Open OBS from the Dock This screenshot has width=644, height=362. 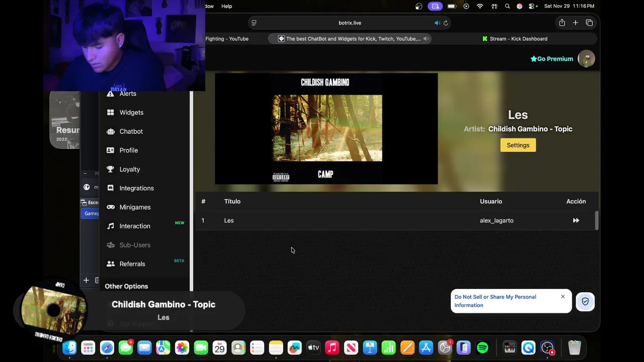(547, 347)
